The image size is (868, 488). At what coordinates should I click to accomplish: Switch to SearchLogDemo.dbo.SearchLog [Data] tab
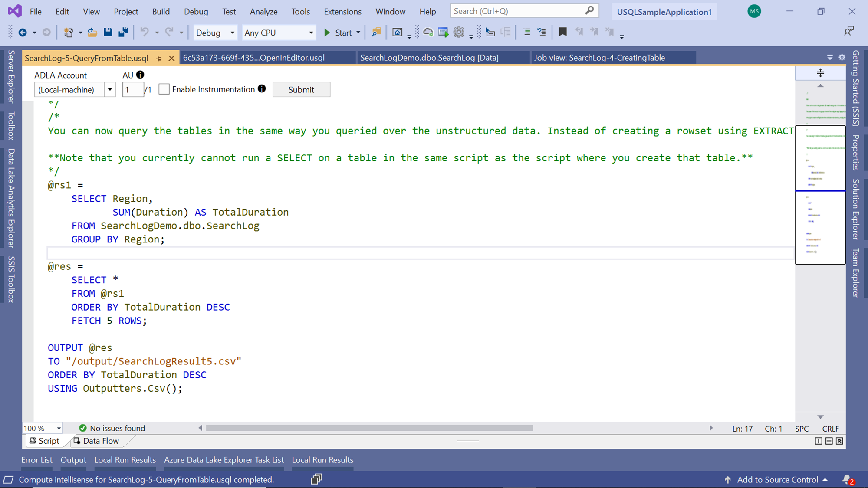click(x=429, y=58)
